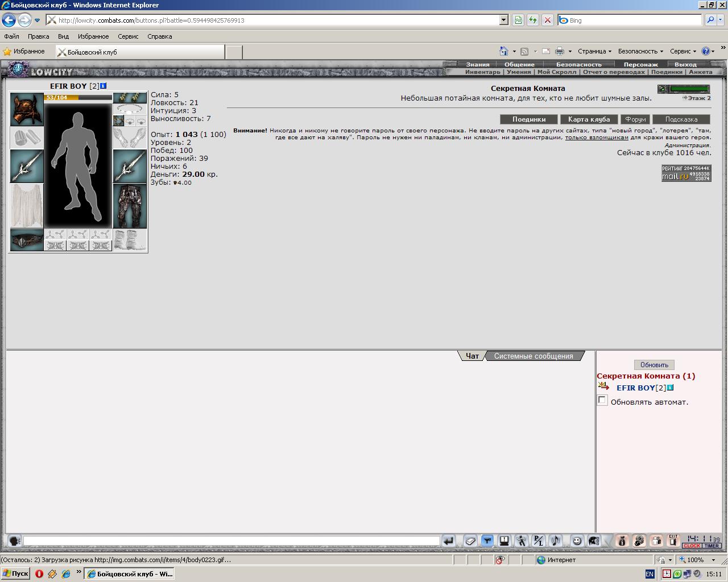Click the Пуск start button

click(15, 573)
